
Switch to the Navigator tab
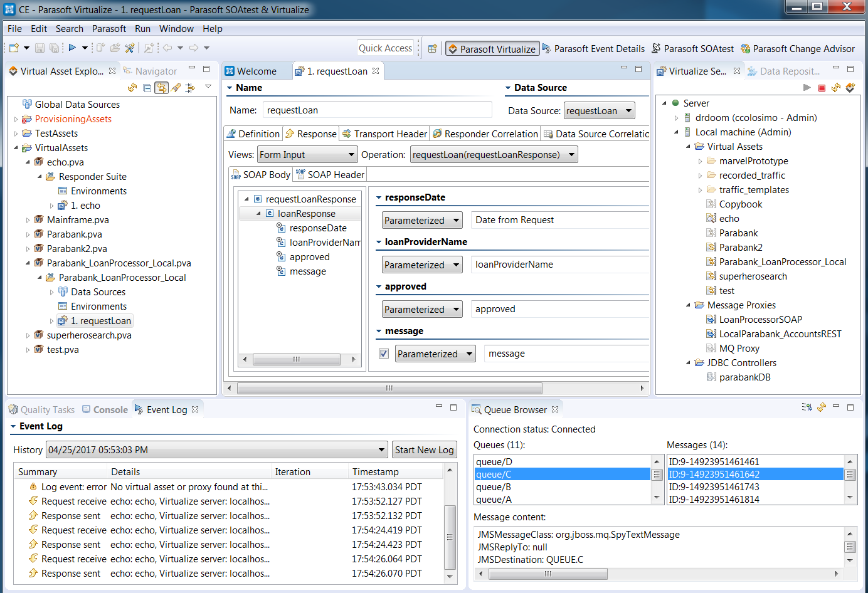click(x=150, y=71)
